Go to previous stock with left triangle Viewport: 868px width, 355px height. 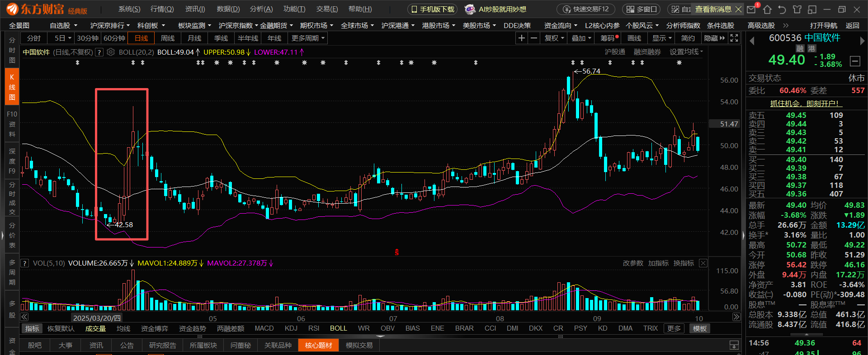752,41
